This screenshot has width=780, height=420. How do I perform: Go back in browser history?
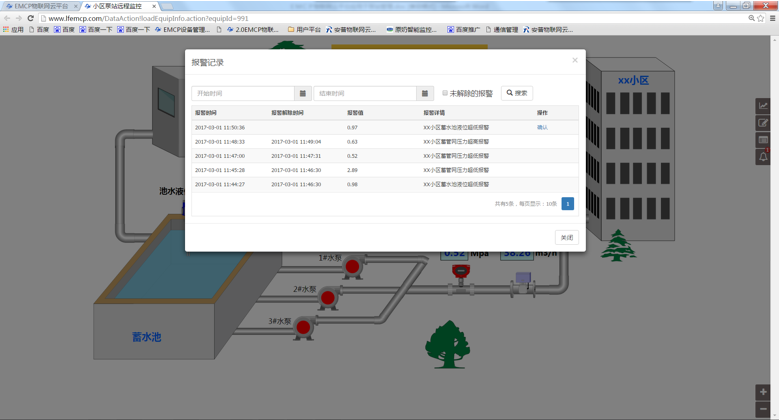(x=7, y=18)
